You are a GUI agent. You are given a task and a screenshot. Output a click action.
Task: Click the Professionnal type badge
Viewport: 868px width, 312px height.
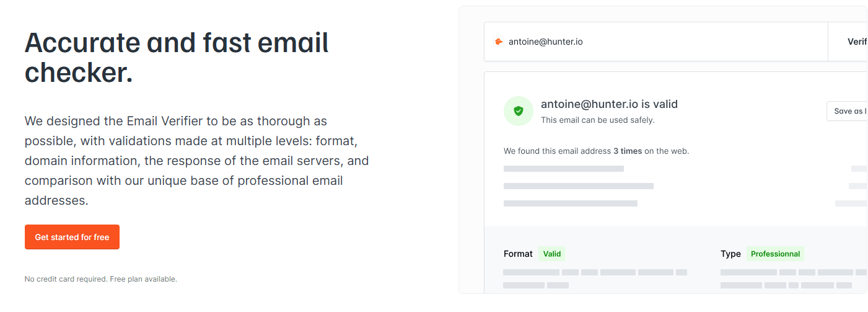click(775, 254)
